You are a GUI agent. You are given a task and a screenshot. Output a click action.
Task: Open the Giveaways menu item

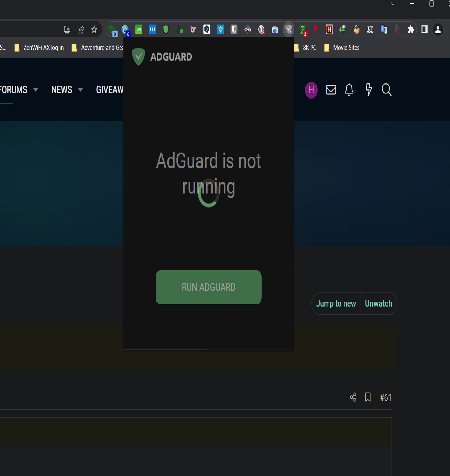[x=110, y=90]
